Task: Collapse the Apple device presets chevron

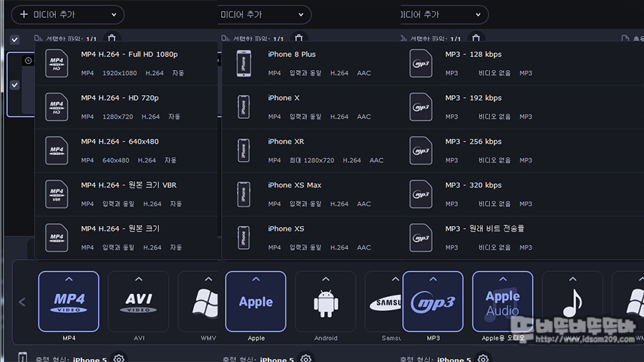Action: (256, 279)
